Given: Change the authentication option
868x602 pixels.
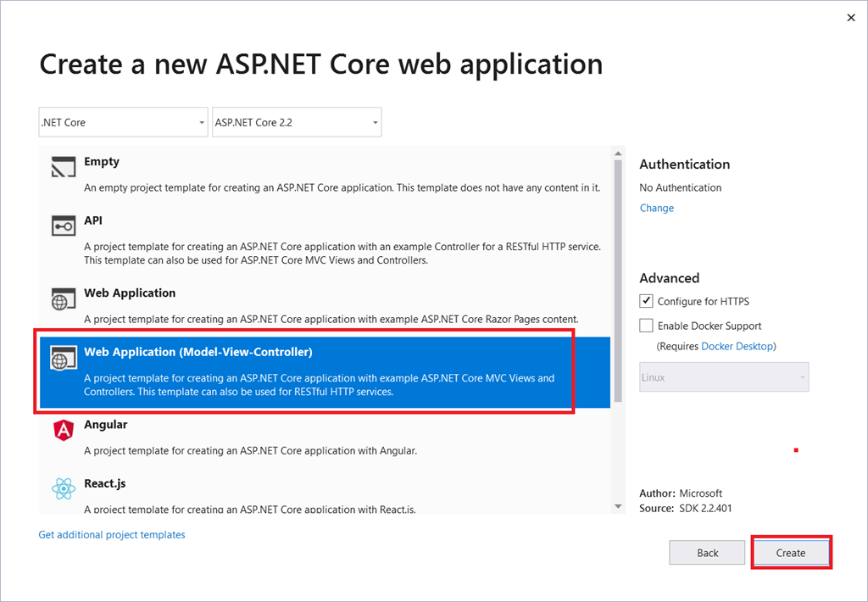Looking at the screenshot, I should (656, 207).
